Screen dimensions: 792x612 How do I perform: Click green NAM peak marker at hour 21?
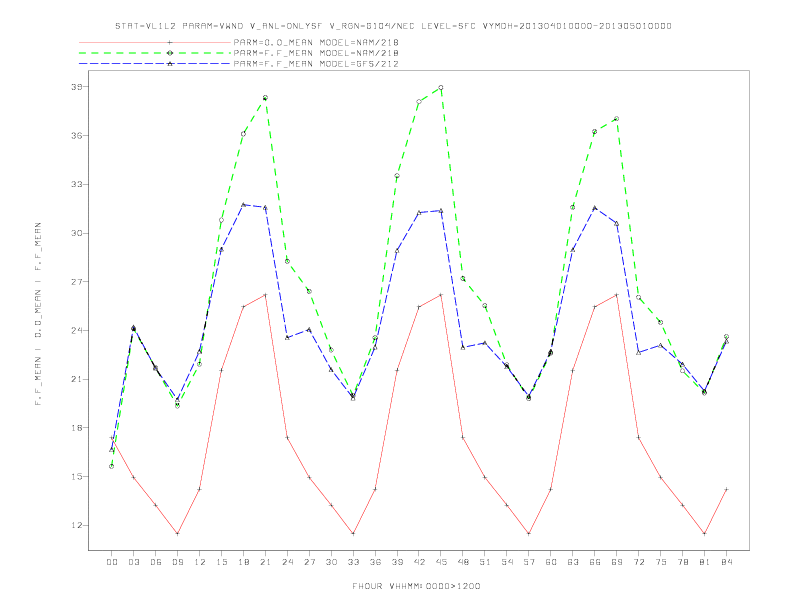[265, 98]
